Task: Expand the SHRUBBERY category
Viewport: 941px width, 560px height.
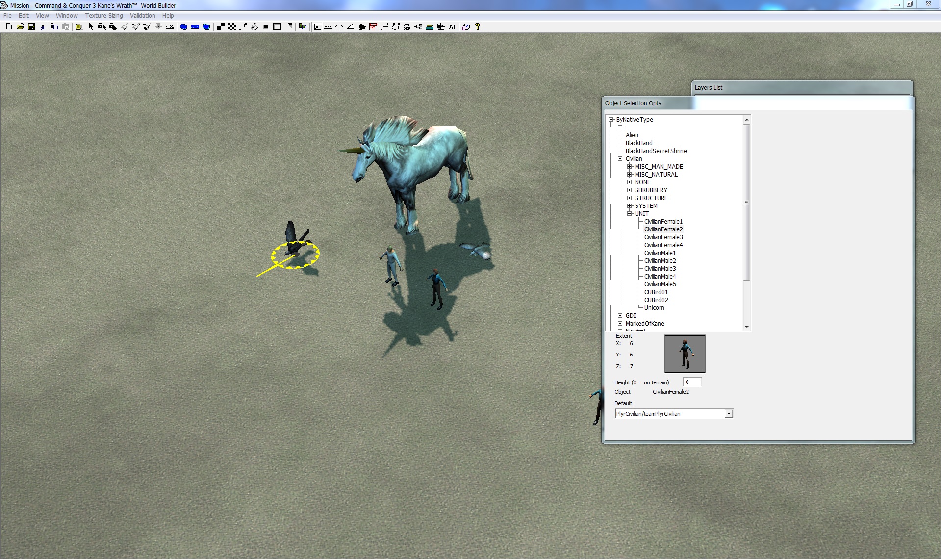Action: (630, 190)
